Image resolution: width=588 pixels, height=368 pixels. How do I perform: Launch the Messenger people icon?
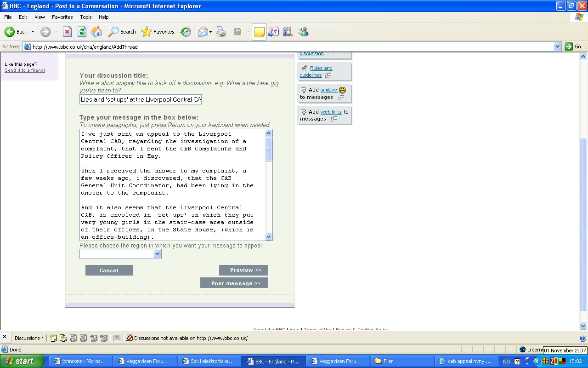coord(303,32)
